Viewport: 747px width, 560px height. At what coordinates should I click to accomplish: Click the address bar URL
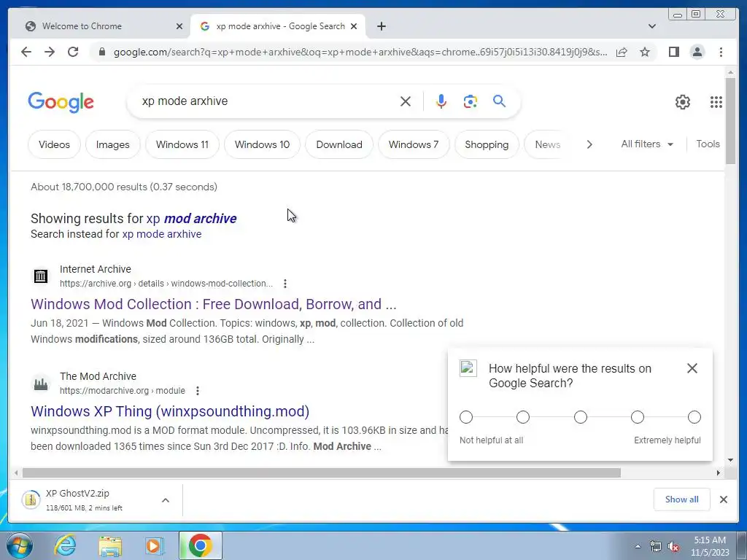[x=360, y=52]
